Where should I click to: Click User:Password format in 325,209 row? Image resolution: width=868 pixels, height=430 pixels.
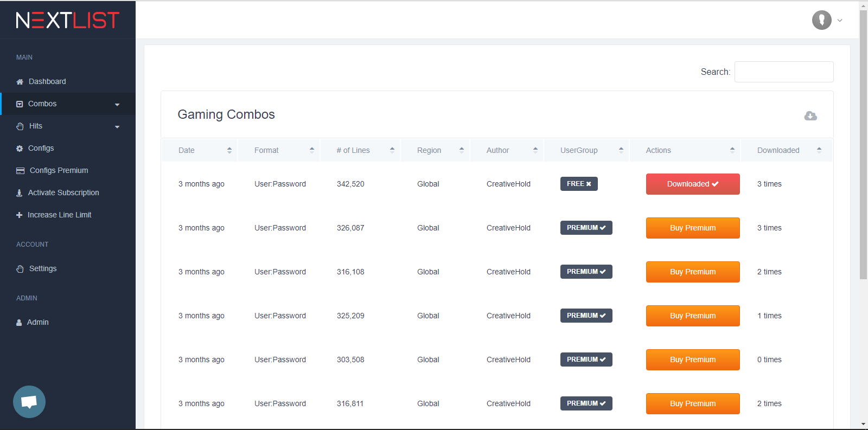click(280, 316)
